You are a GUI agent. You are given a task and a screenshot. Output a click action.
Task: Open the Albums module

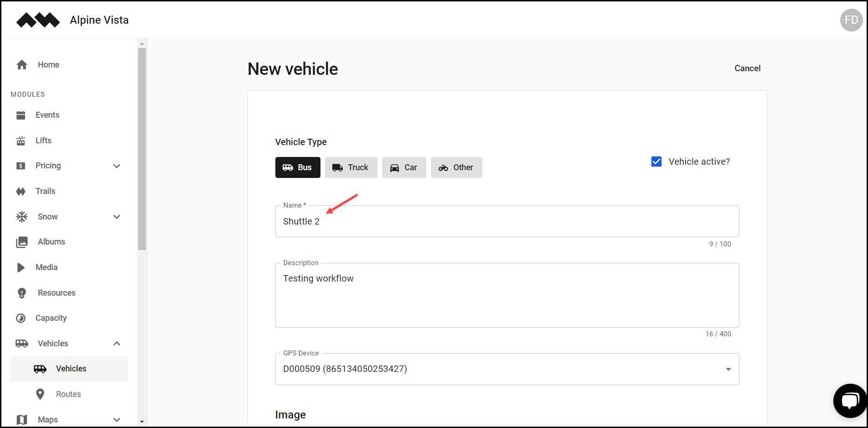[x=21, y=241]
